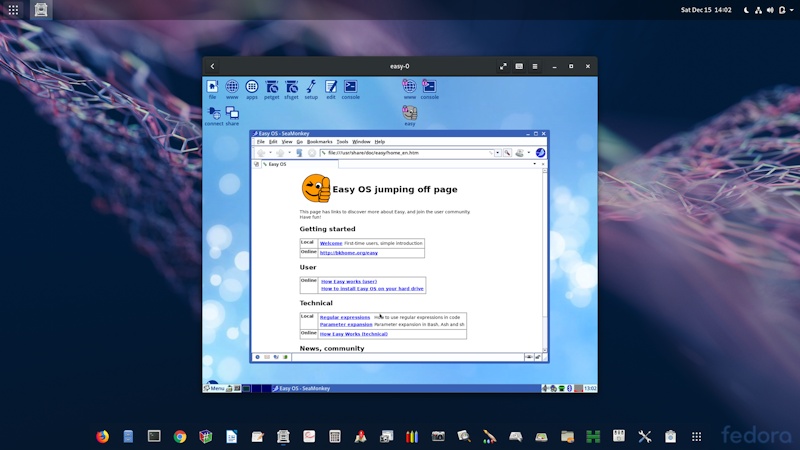Click SeaMonkey vertical scrollbar
The width and height of the screenshot is (800, 450).
(544, 260)
